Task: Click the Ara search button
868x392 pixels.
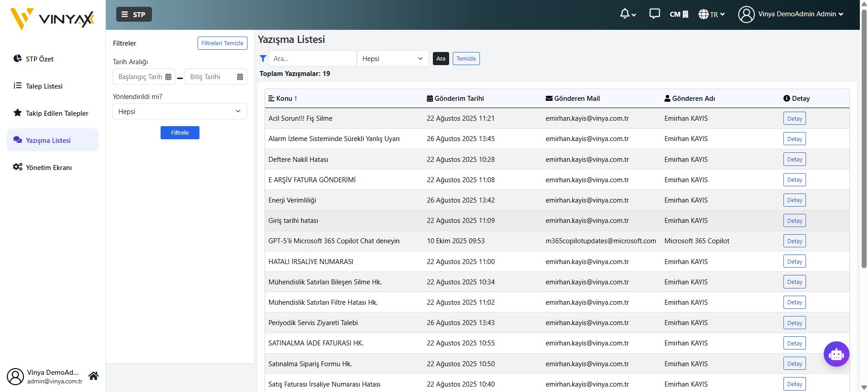Action: [x=441, y=59]
